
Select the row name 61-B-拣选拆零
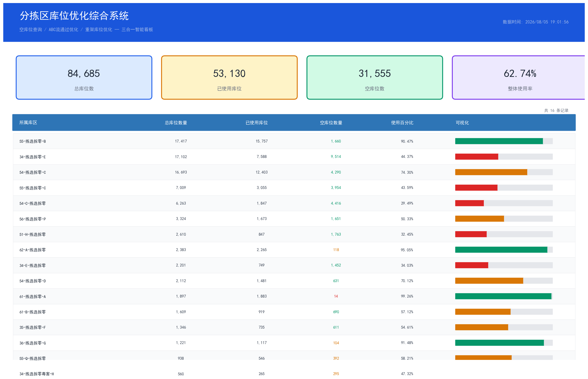pyautogui.click(x=33, y=312)
